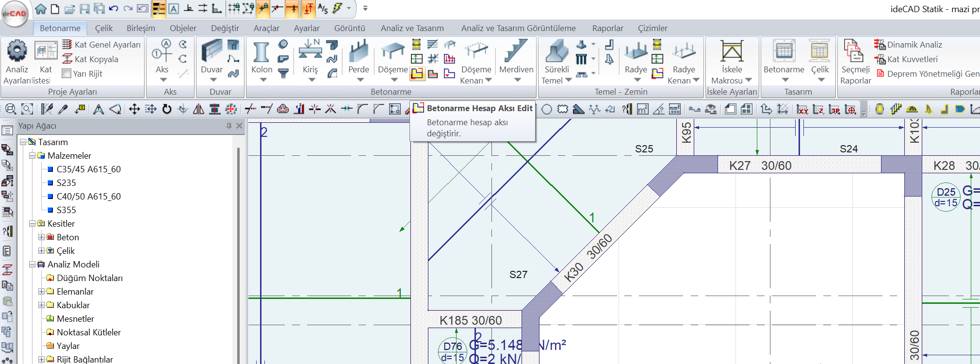980x364 pixels.
Task: Open the ideCAD application menu button
Action: [x=15, y=14]
